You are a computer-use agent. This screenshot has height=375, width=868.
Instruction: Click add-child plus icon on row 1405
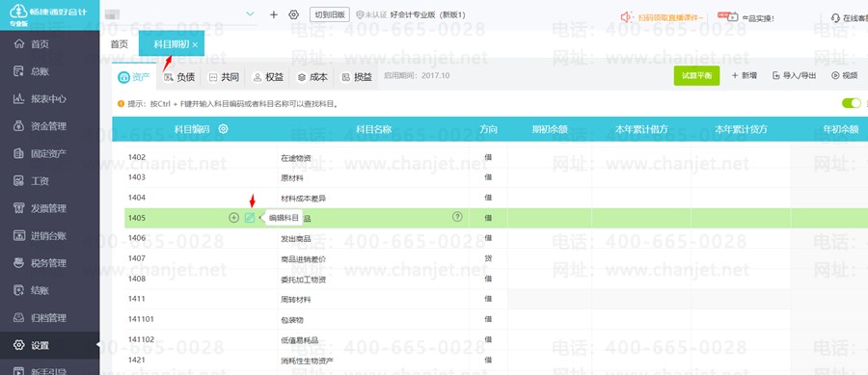(233, 218)
